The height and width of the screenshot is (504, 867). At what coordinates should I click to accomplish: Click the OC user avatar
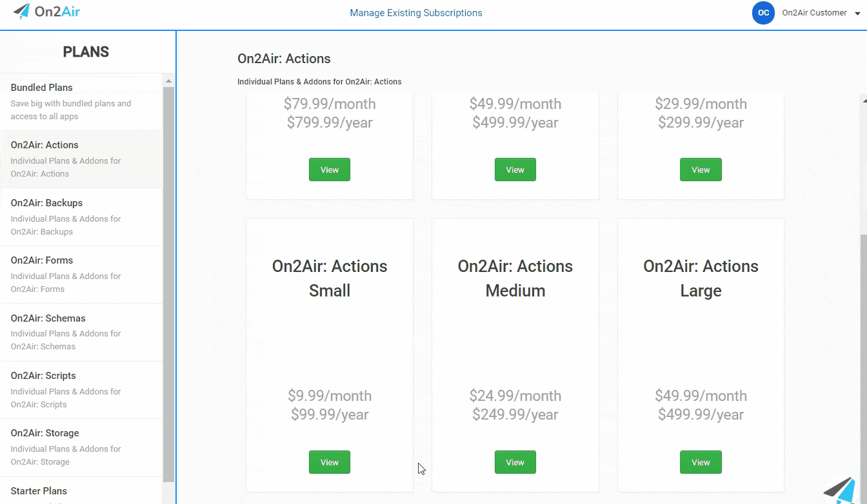click(763, 13)
